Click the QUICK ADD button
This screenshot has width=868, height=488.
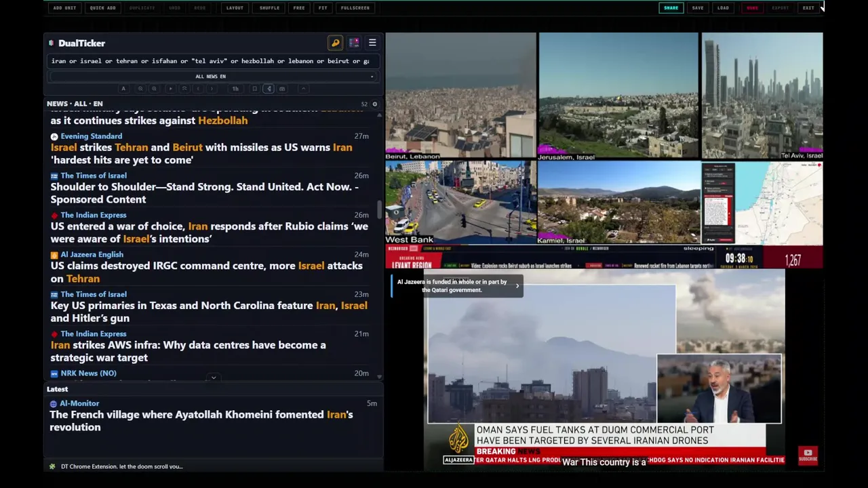pos(102,8)
